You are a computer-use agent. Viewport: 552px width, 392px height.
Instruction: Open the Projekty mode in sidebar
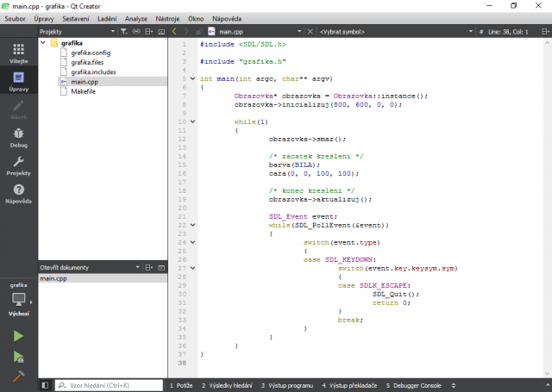coord(18,165)
